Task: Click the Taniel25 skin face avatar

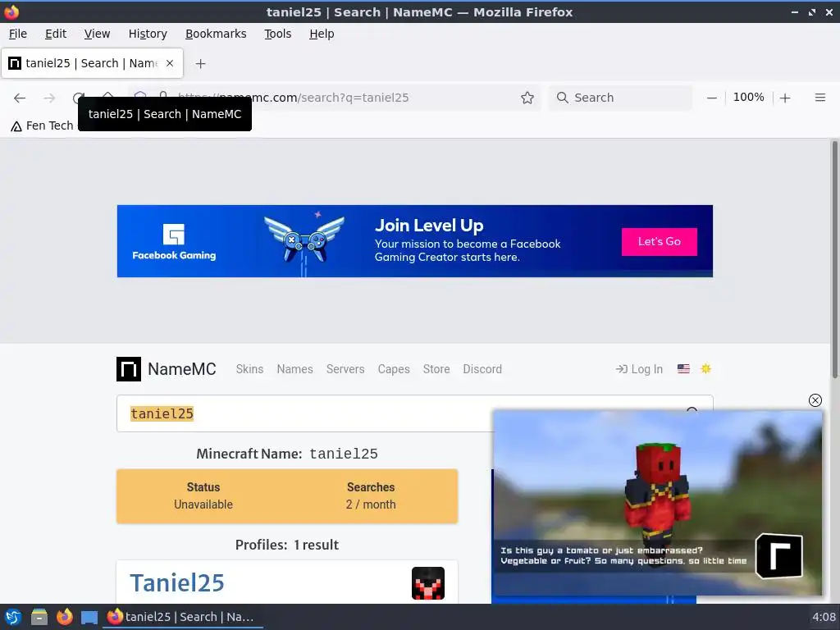Action: pyautogui.click(x=428, y=583)
